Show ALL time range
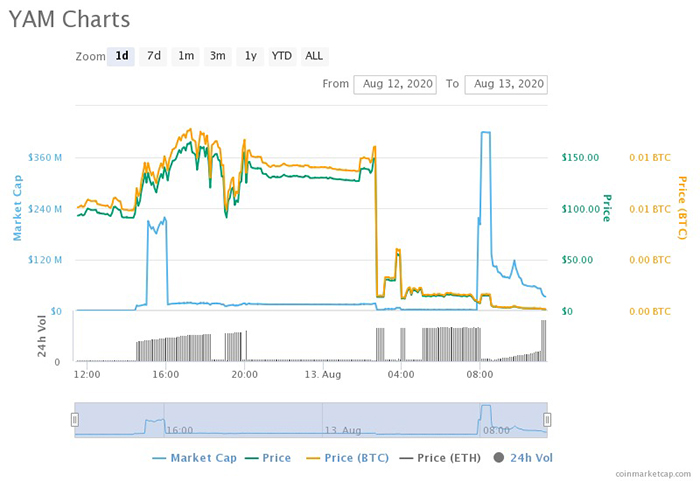The width and height of the screenshot is (700, 481). pos(314,56)
